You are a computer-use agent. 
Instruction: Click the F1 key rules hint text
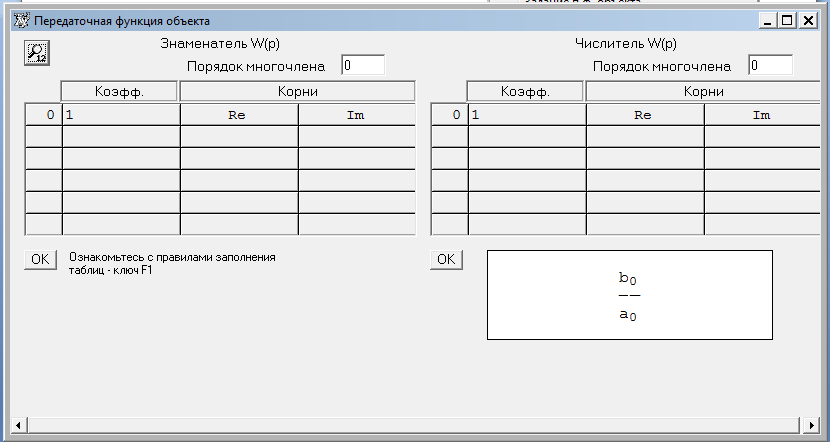point(172,264)
